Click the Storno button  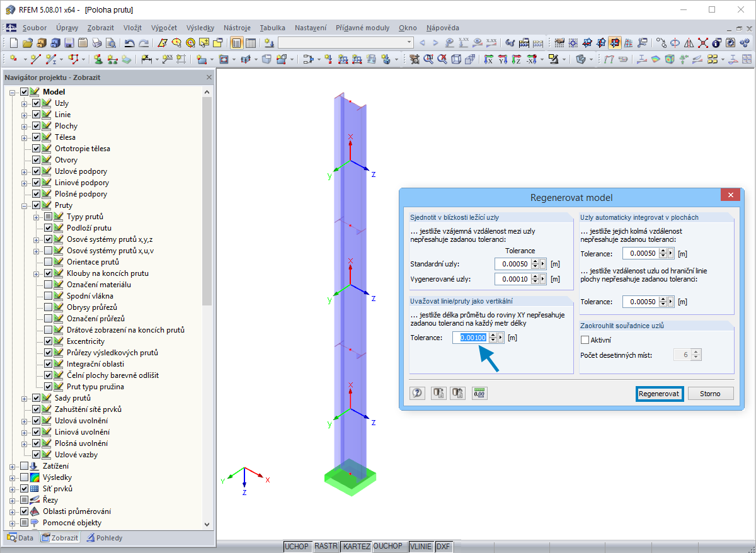point(711,394)
